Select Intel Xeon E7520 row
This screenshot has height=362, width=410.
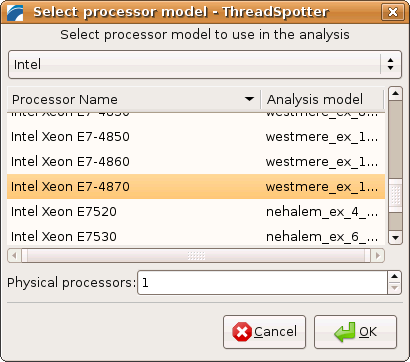196,212
